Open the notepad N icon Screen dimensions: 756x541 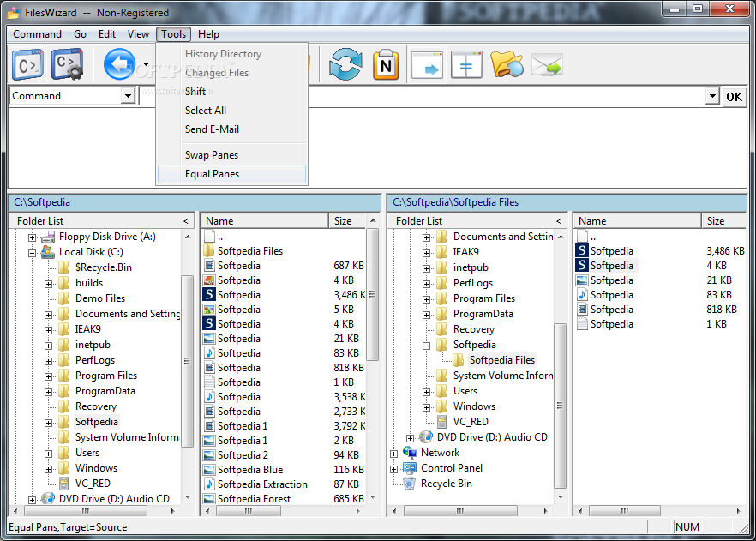tap(386, 64)
